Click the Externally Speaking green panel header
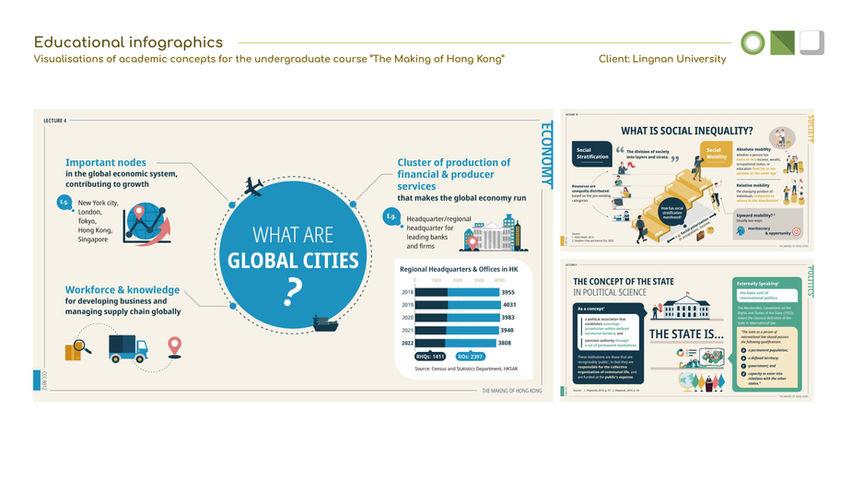The image size is (852, 479). [758, 283]
